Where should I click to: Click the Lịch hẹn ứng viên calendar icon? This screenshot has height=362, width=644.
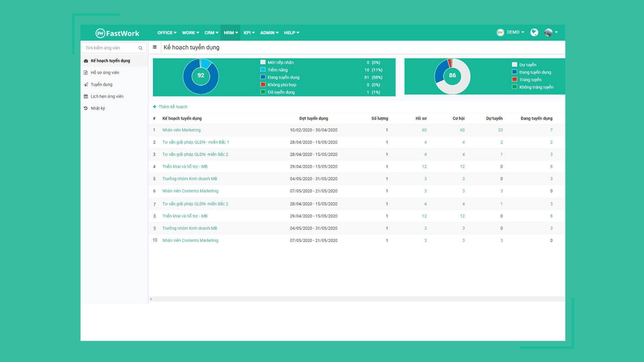tap(86, 97)
